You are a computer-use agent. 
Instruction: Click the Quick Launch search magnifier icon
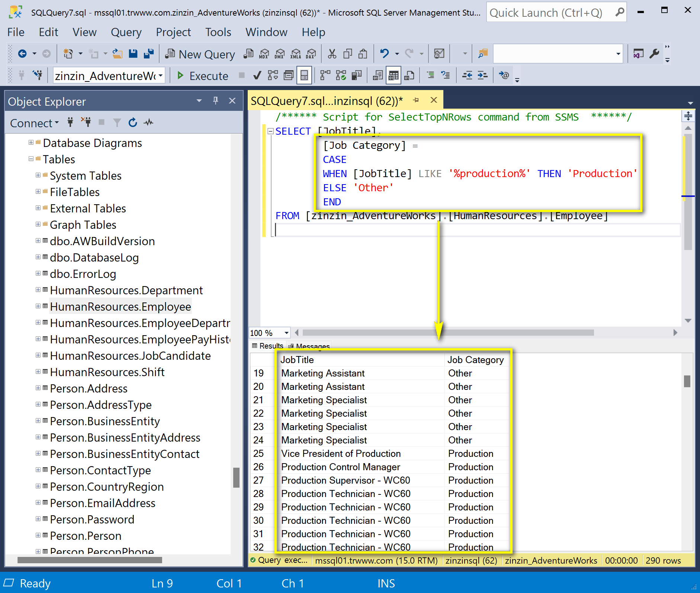click(x=619, y=12)
